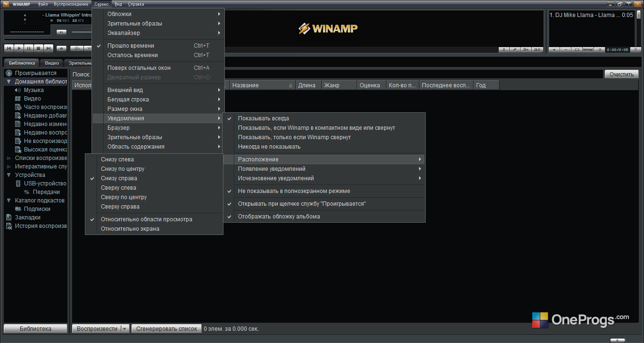Toggle Отображать обложку альбома option

(x=324, y=217)
